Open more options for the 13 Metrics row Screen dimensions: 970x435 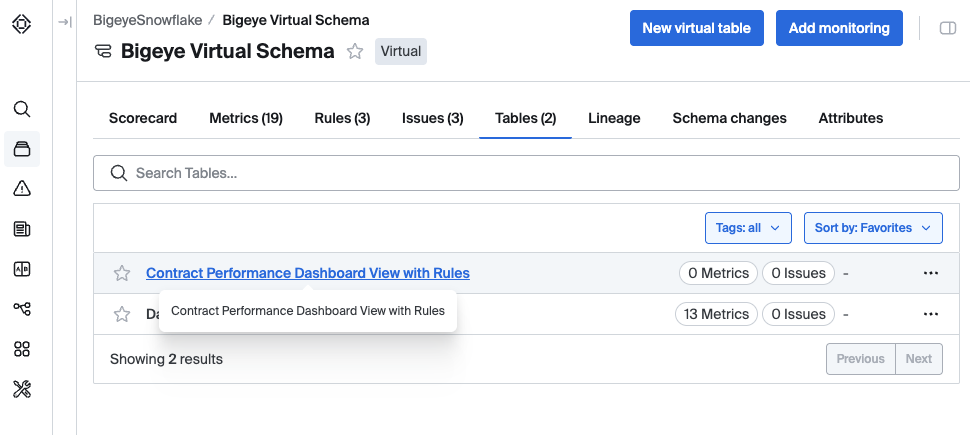(x=930, y=314)
